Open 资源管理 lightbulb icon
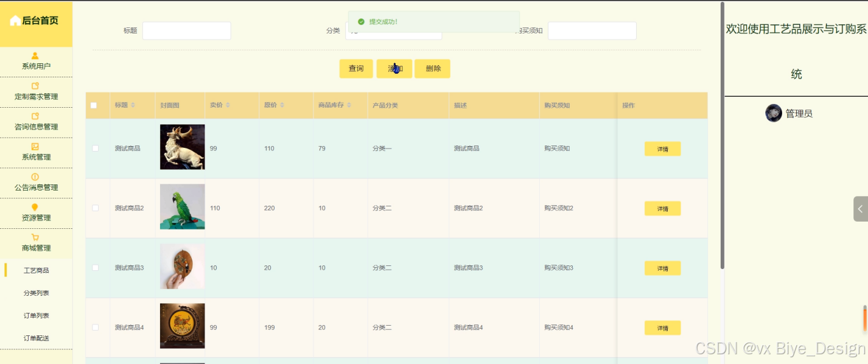The image size is (868, 364). pyautogui.click(x=35, y=207)
